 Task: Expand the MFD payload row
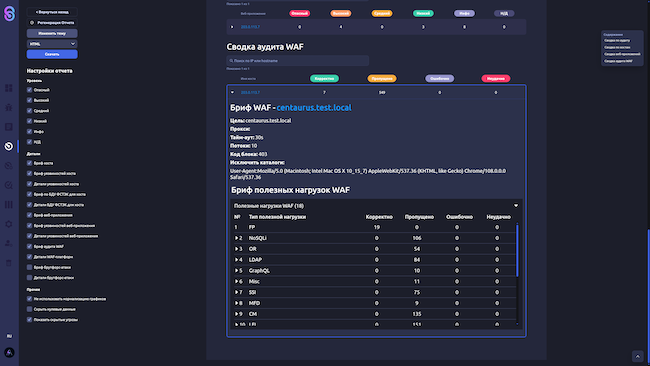coord(236,303)
